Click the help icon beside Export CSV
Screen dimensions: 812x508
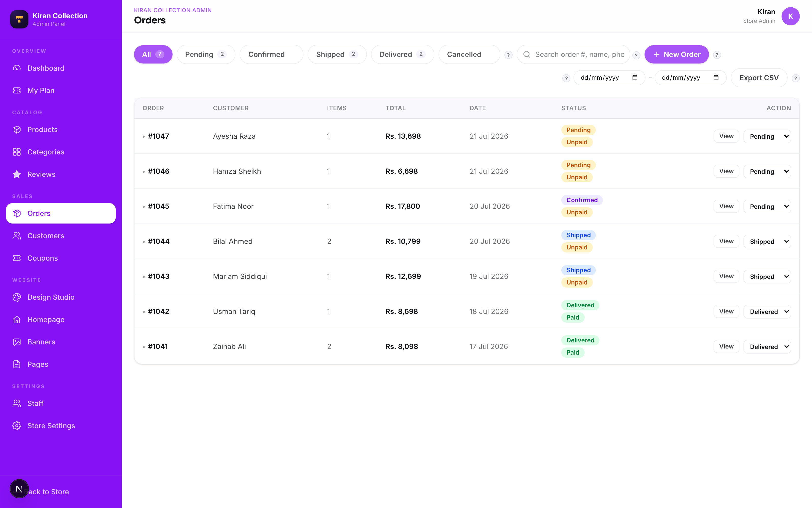pos(796,78)
